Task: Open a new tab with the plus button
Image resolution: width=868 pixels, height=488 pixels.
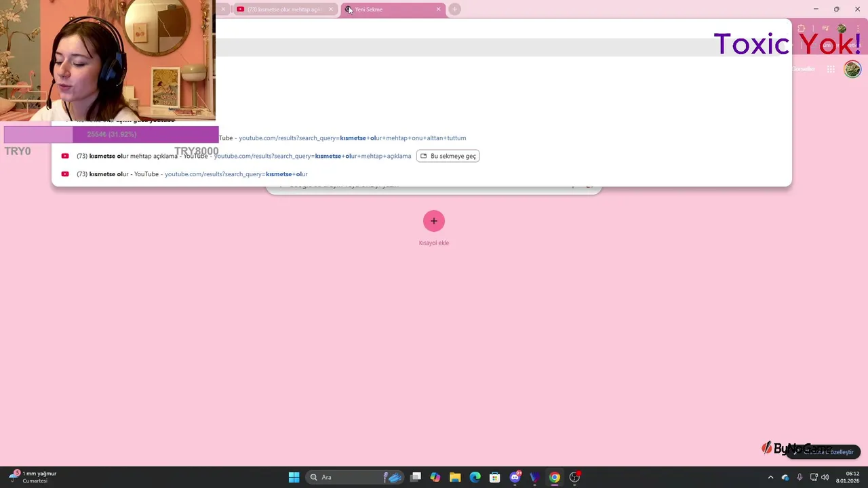Action: [455, 9]
